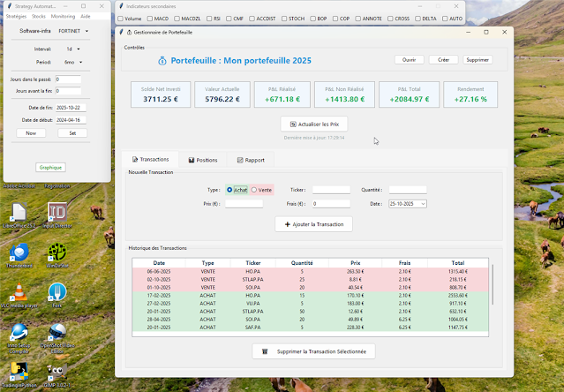Image resolution: width=564 pixels, height=392 pixels.
Task: Launch OpenShot Video Editor shortcut
Action: (x=57, y=333)
